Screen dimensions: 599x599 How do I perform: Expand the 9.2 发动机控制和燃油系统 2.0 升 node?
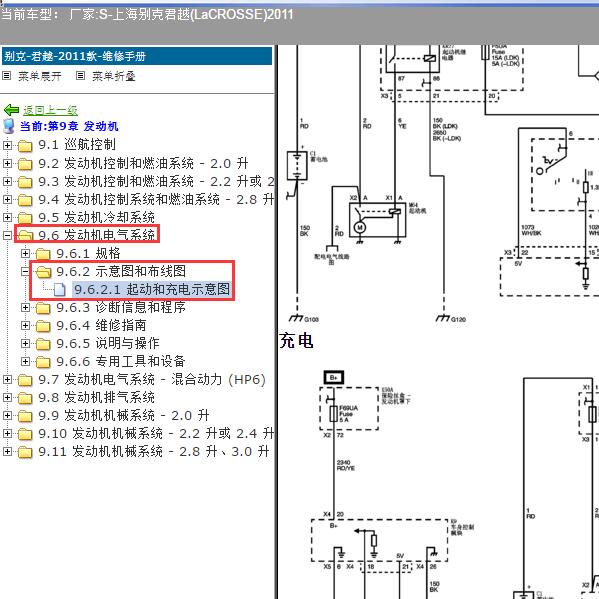[x=7, y=164]
